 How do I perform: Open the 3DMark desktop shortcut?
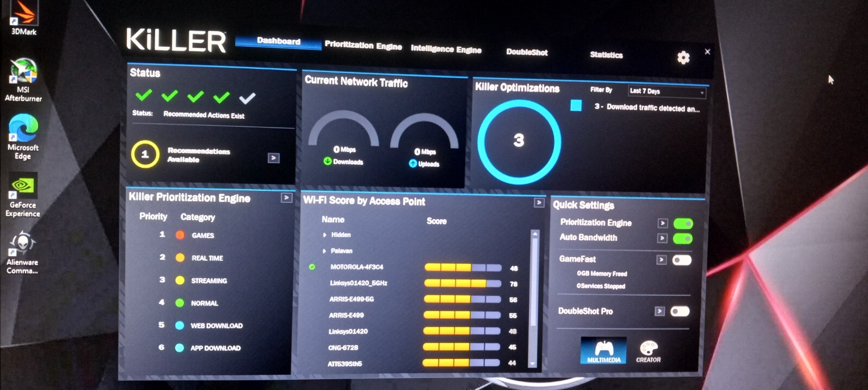(x=23, y=17)
